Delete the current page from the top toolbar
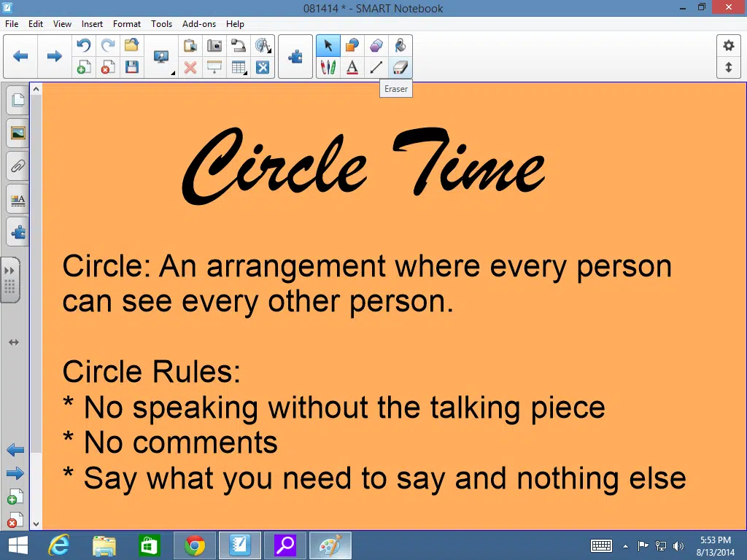This screenshot has height=560, width=747. (x=108, y=67)
